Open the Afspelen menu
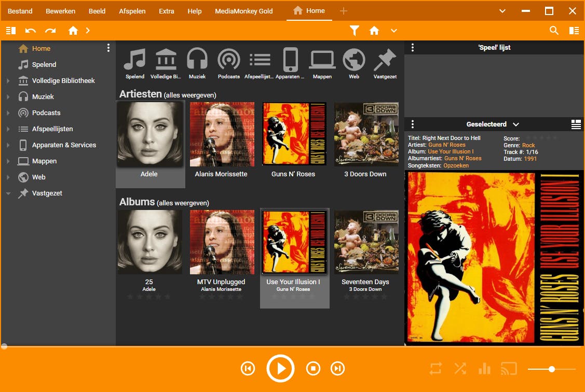The width and height of the screenshot is (585, 392). pos(132,11)
